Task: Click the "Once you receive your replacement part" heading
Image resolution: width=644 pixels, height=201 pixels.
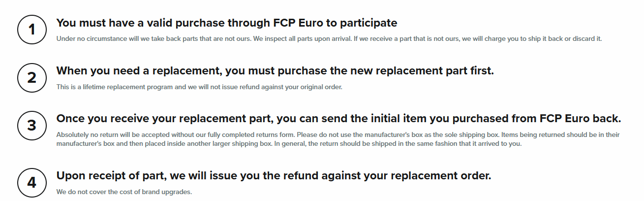Action: [338, 119]
